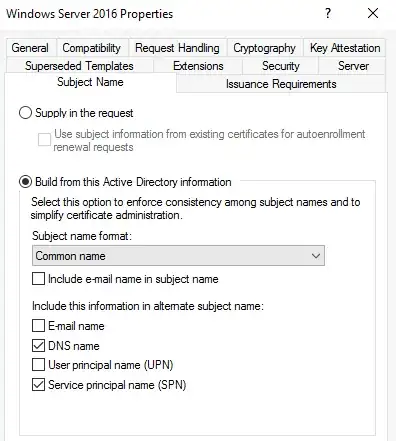Check User principal name (UPN)
The height and width of the screenshot is (441, 396).
tap(38, 364)
